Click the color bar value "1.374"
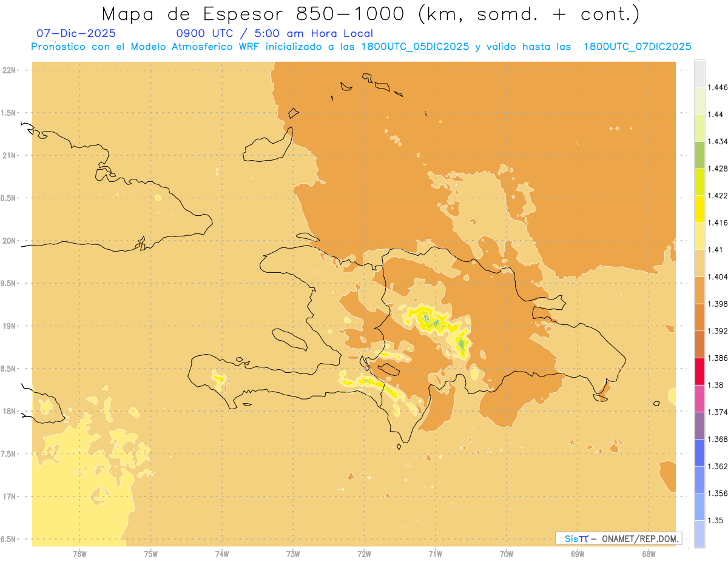Image resolution: width=728 pixels, height=562 pixels. click(x=718, y=412)
